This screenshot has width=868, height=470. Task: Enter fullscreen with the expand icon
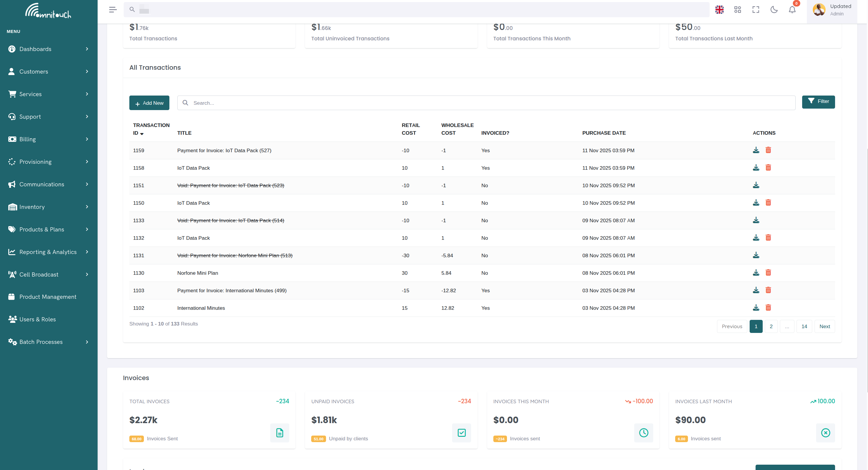(x=756, y=9)
